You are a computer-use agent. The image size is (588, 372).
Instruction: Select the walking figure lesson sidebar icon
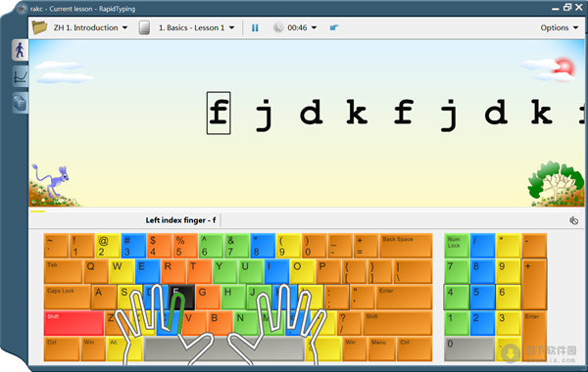pyautogui.click(x=20, y=50)
